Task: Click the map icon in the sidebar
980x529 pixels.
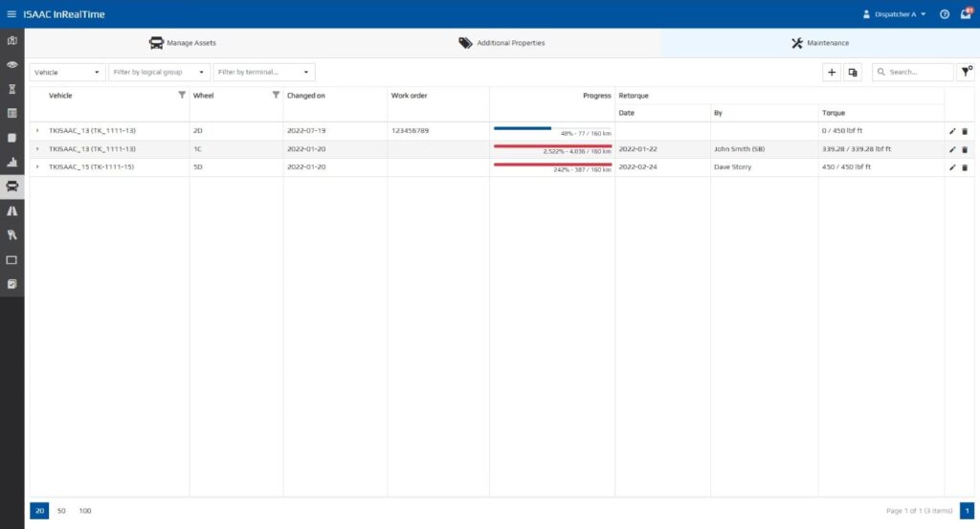Action: [x=11, y=40]
